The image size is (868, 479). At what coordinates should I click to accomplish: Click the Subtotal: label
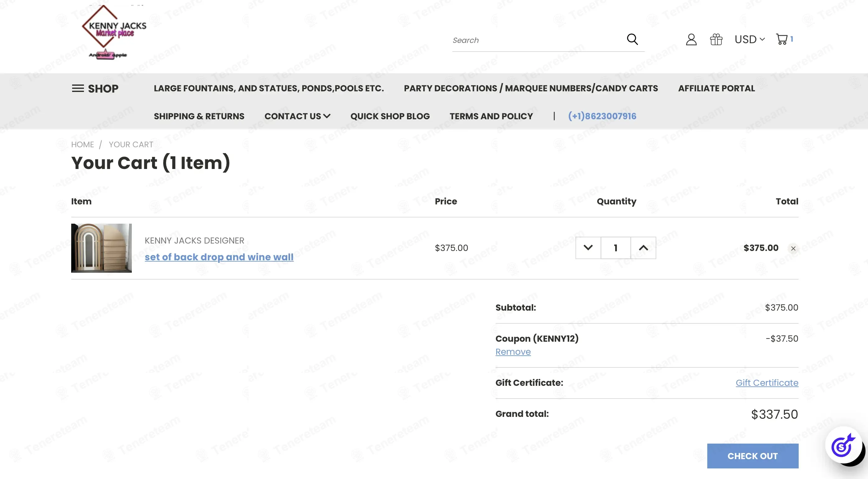(x=515, y=308)
